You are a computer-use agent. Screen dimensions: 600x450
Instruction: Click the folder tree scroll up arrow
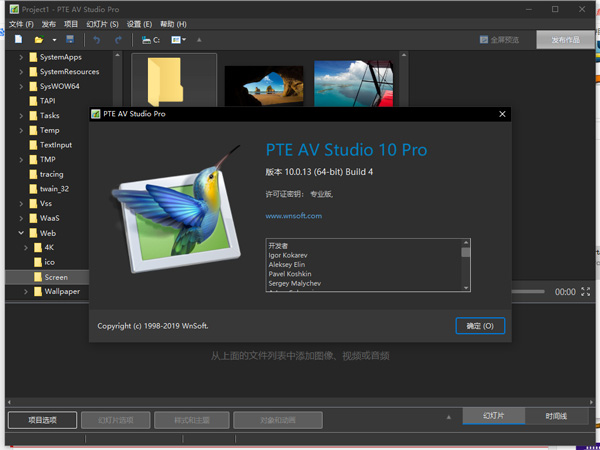click(117, 55)
